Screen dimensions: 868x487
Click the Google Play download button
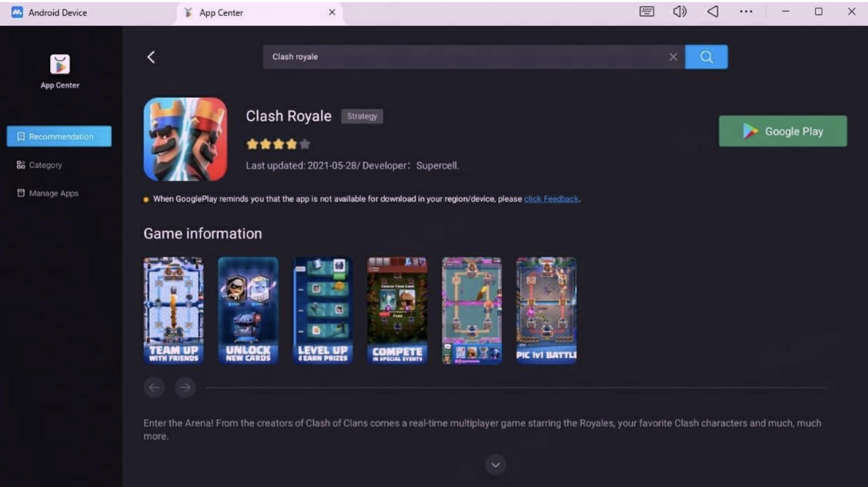(x=782, y=131)
